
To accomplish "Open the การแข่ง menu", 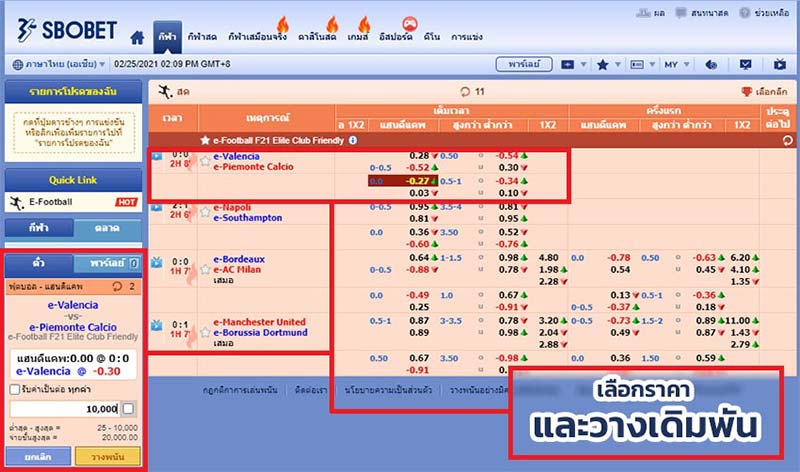I will tap(467, 37).
